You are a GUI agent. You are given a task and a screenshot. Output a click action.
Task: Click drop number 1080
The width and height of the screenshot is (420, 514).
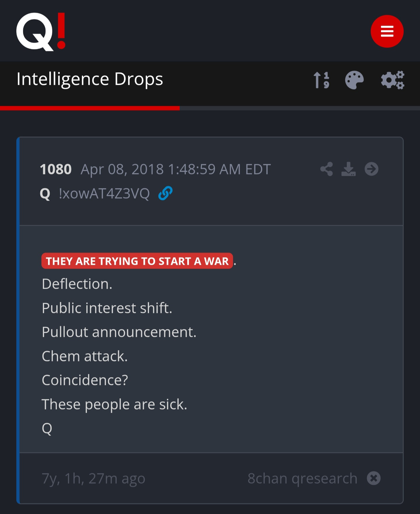coord(56,169)
